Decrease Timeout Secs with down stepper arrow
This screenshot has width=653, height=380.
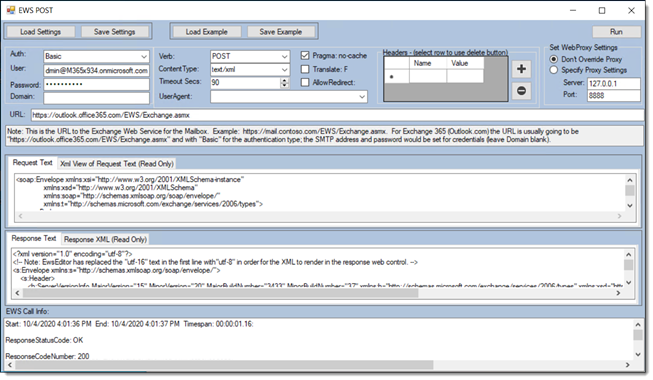coord(284,85)
